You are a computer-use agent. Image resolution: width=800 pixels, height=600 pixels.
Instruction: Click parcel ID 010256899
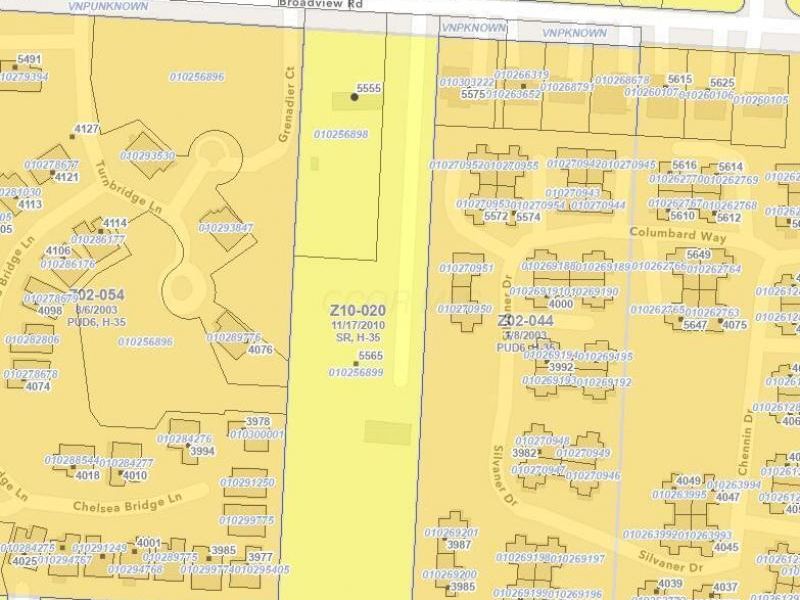point(356,372)
